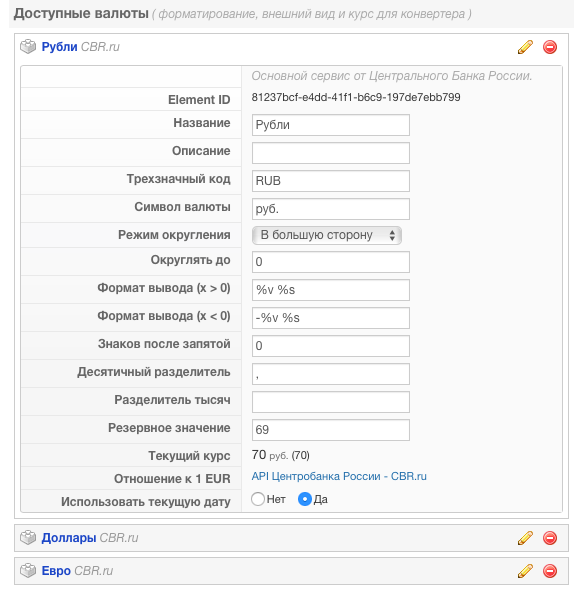Collapse the Рубли currency section title

(x=59, y=47)
